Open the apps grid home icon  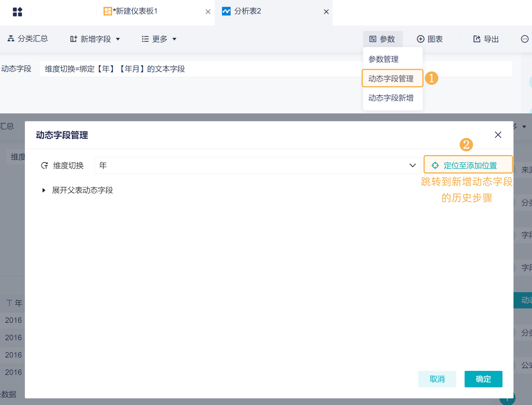click(x=17, y=12)
